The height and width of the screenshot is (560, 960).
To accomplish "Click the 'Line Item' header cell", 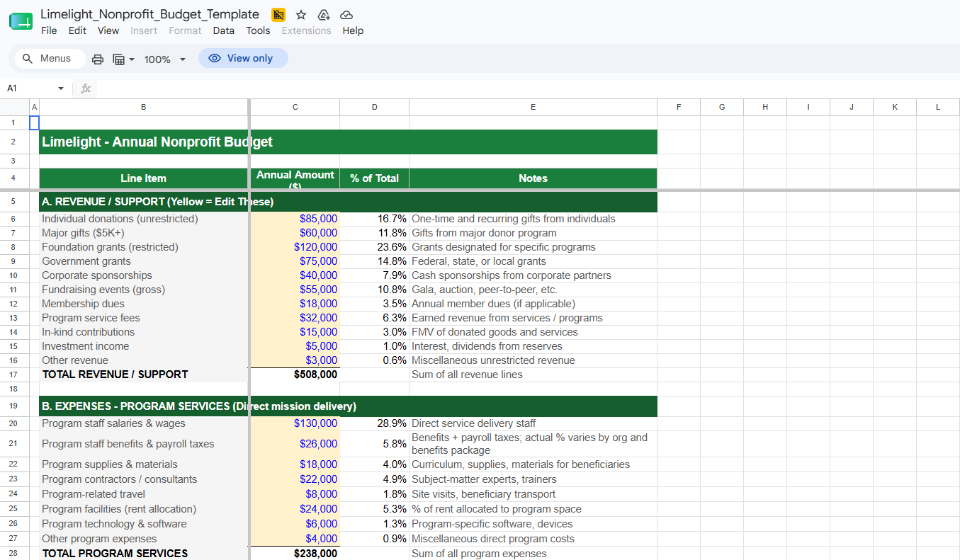I will pyautogui.click(x=143, y=178).
